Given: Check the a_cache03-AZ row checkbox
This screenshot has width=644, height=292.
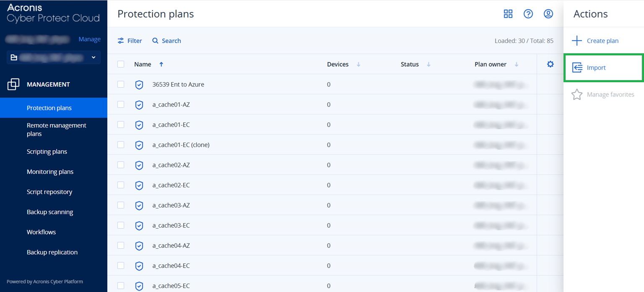Looking at the screenshot, I should point(121,205).
